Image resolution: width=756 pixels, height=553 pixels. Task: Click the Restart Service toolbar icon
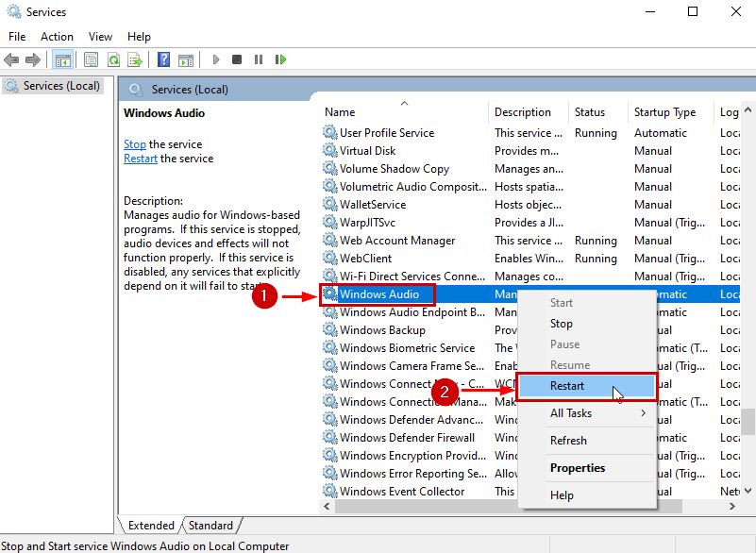pos(281,59)
